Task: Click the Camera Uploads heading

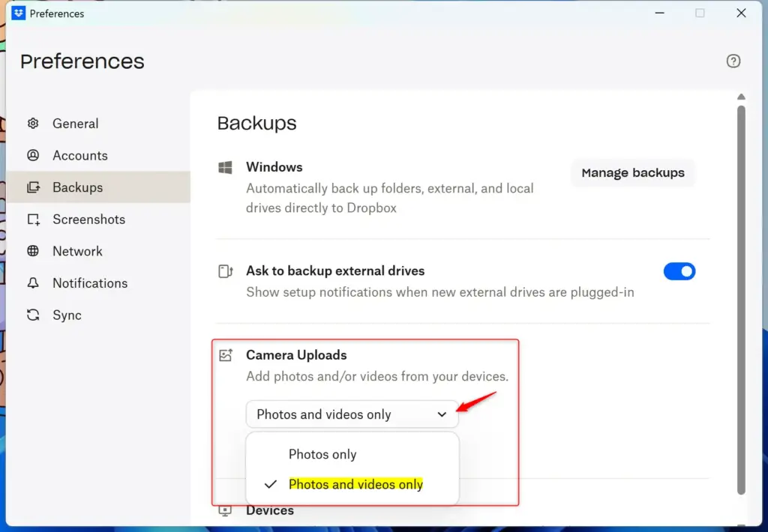Action: [296, 355]
